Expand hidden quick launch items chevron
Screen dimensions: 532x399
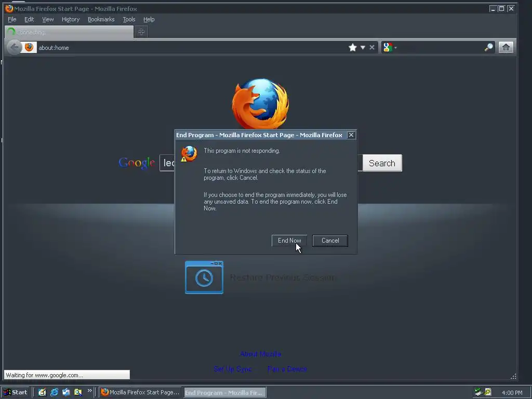[89, 391]
